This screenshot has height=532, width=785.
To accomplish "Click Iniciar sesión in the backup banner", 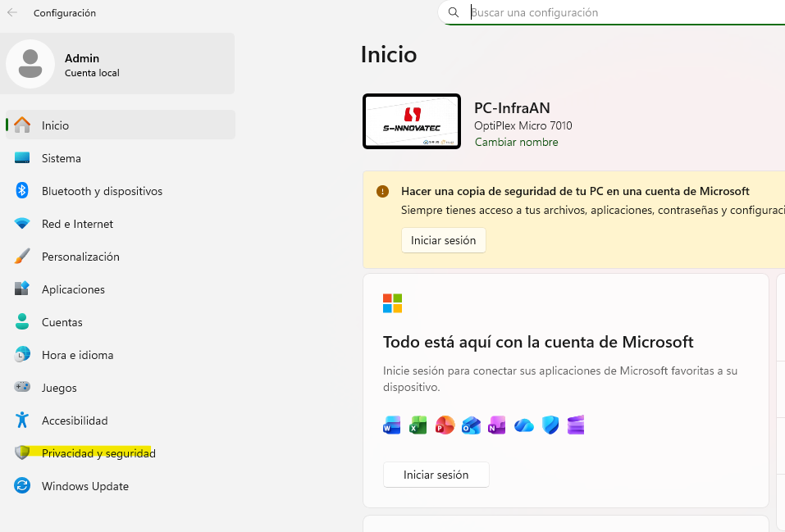I will [x=444, y=240].
